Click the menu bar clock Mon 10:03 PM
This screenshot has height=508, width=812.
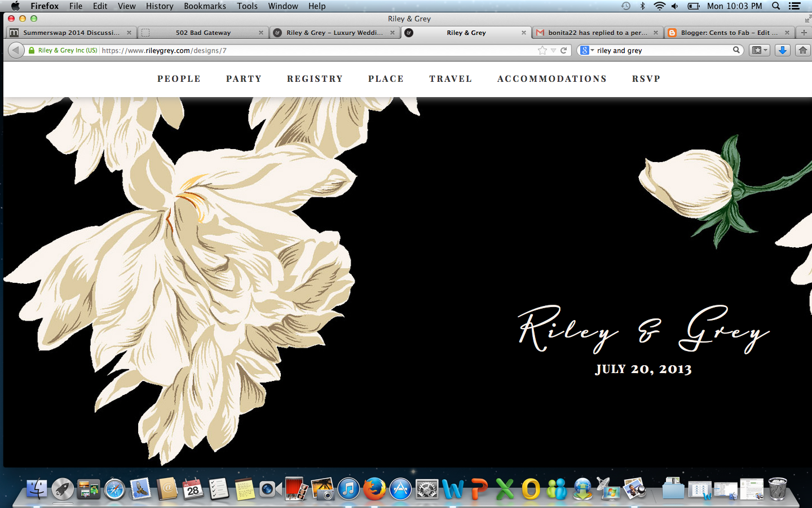734,6
